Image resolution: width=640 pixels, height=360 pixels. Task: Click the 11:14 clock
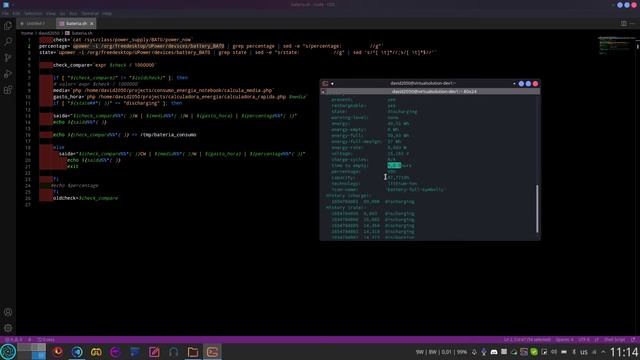[x=624, y=352]
